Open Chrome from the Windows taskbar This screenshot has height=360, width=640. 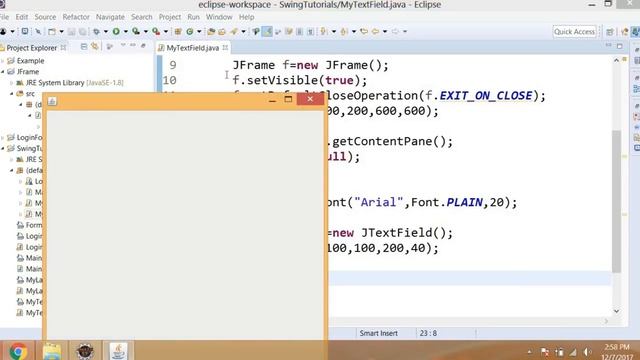(x=18, y=351)
